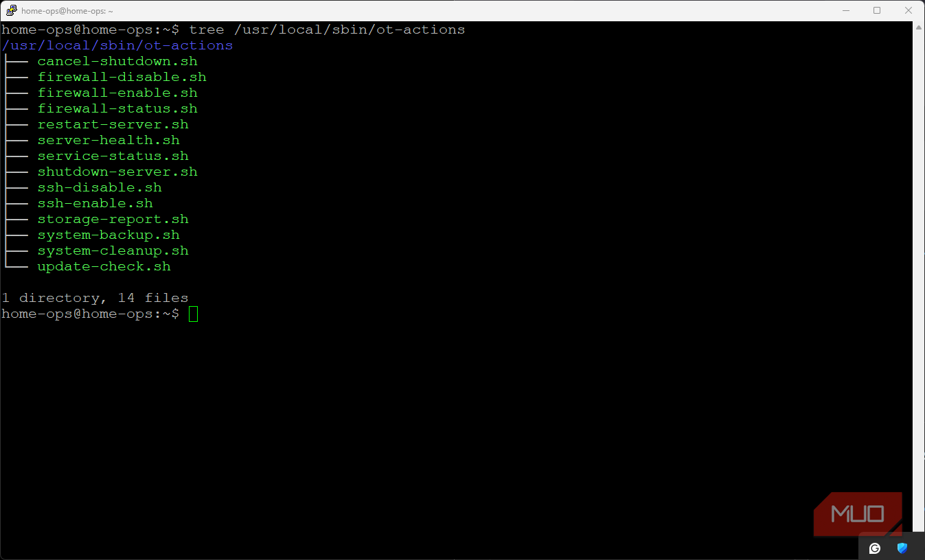This screenshot has height=560, width=925.
Task: Click 'server-health.sh' in the tree
Action: point(109,140)
